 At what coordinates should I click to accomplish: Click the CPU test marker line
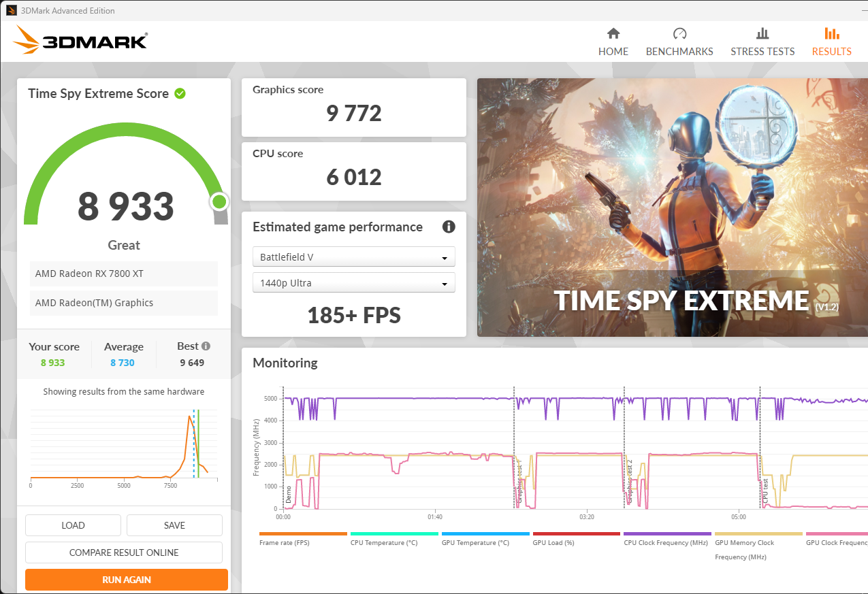(x=760, y=447)
